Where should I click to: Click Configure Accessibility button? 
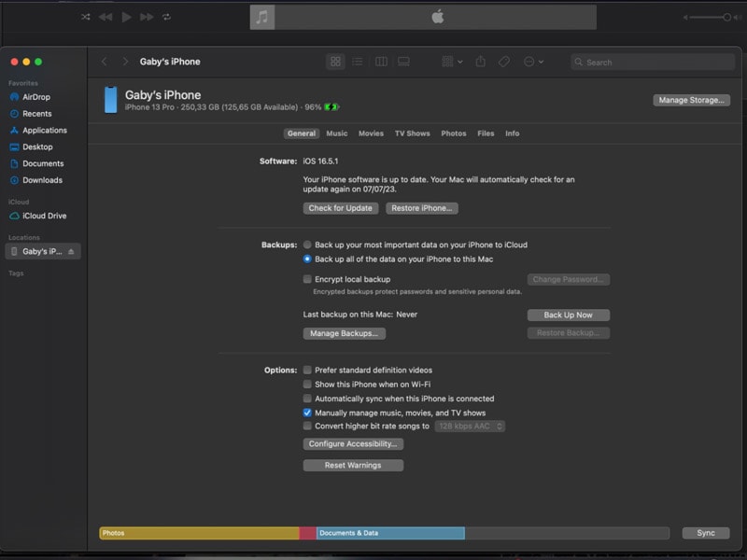click(x=353, y=444)
